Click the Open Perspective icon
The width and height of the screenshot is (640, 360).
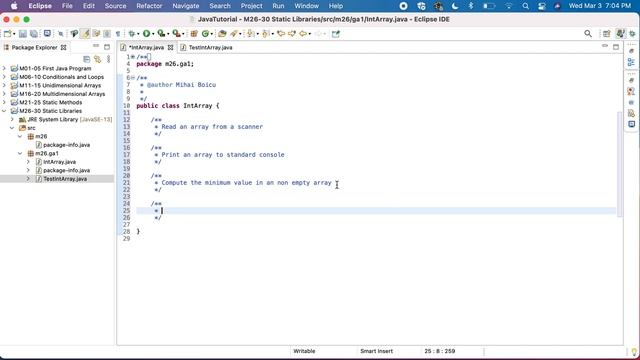point(607,34)
